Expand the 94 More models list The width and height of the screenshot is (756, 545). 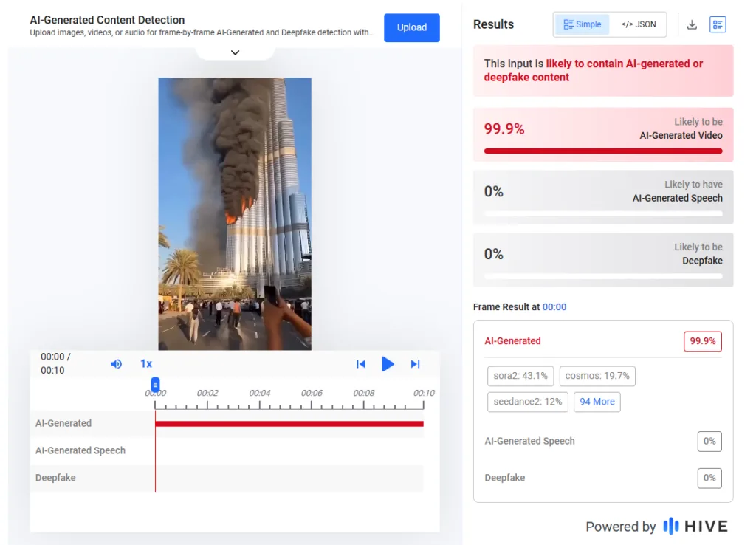(x=597, y=402)
